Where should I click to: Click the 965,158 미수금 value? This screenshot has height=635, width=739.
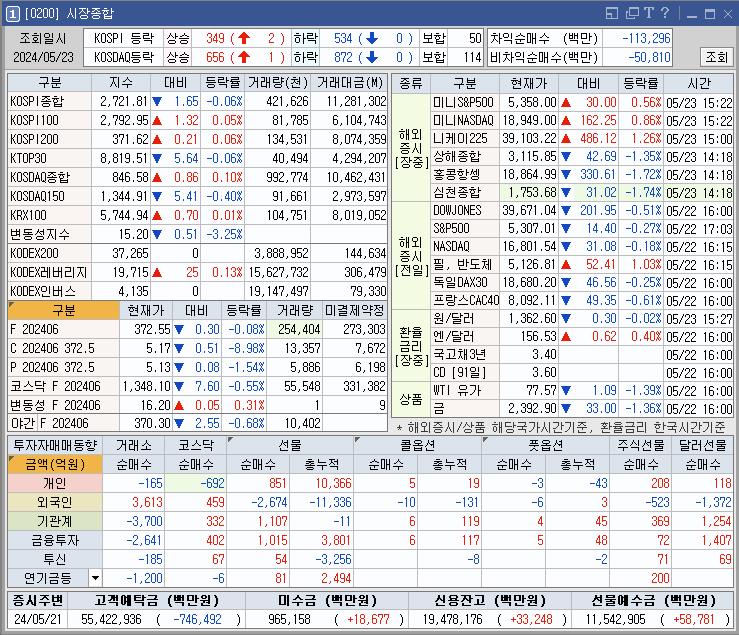[x=289, y=619]
